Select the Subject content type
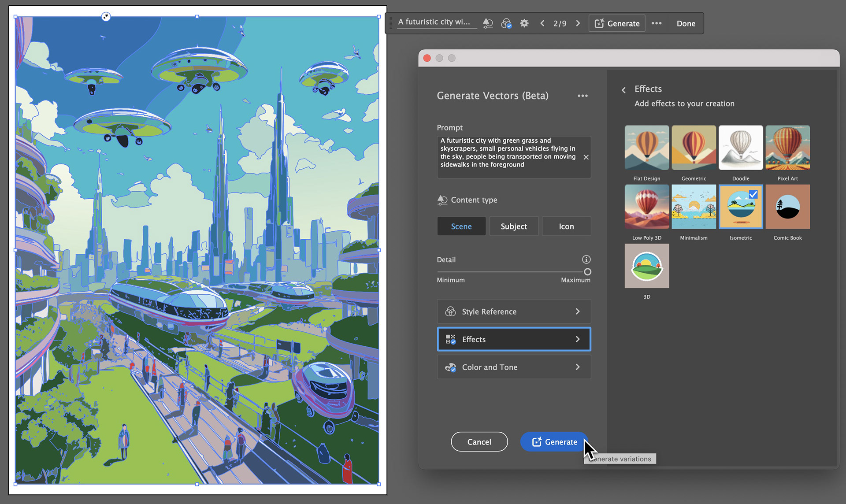 point(514,226)
